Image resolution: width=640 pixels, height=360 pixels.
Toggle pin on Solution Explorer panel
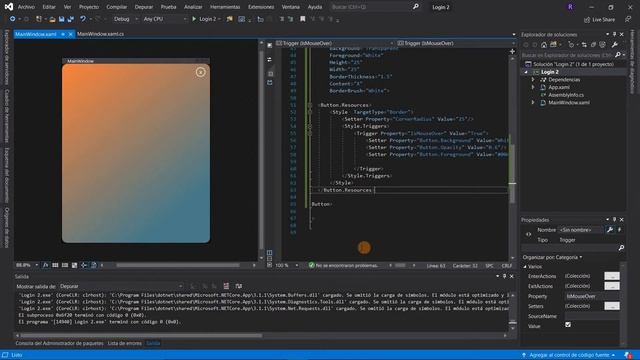coord(614,35)
